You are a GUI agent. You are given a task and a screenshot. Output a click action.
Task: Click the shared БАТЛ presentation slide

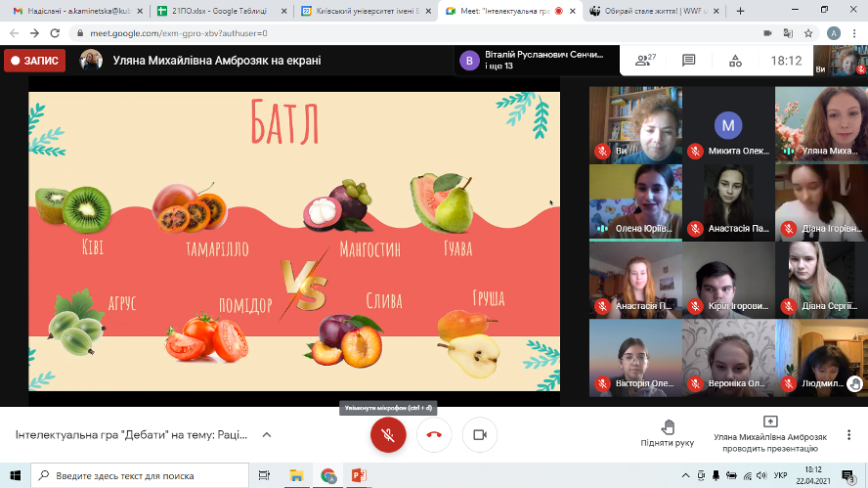(x=294, y=241)
